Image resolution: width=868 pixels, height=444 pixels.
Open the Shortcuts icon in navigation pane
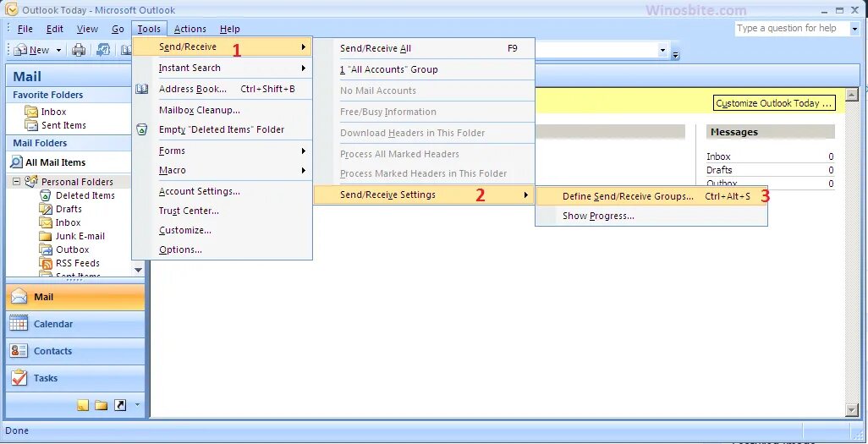tap(120, 405)
